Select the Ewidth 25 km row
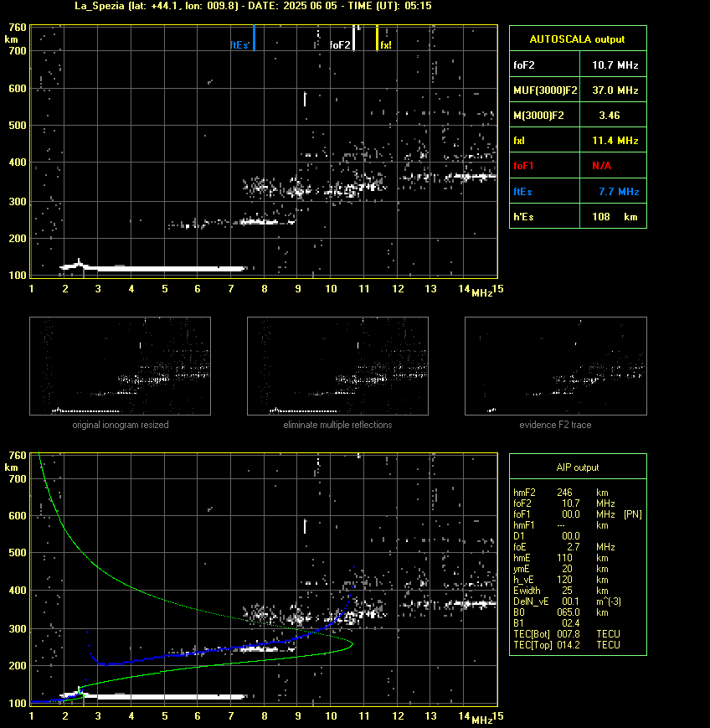The image size is (710, 728). click(561, 591)
